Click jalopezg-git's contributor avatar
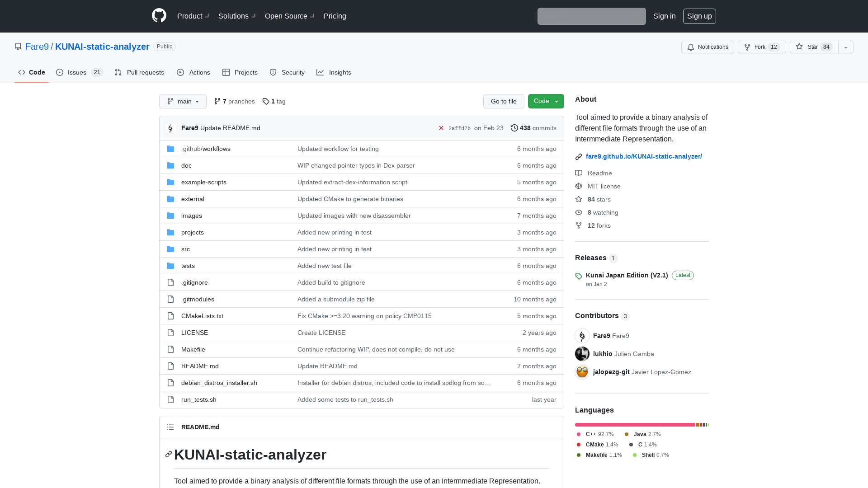The height and width of the screenshot is (488, 868). click(x=582, y=372)
